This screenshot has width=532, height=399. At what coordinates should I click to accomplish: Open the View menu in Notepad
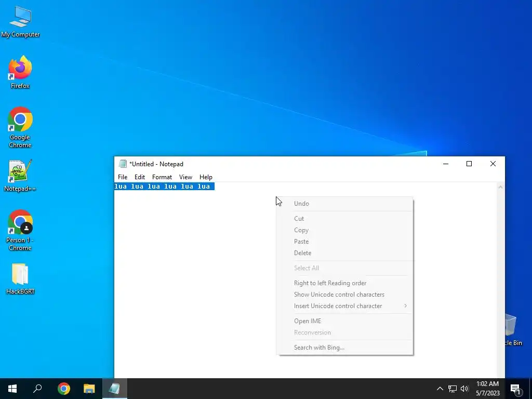point(185,177)
